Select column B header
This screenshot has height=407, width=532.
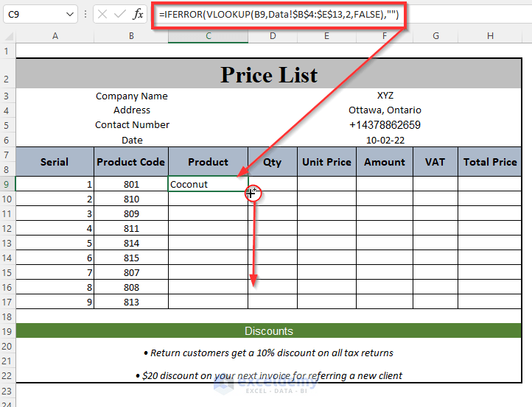pos(131,36)
